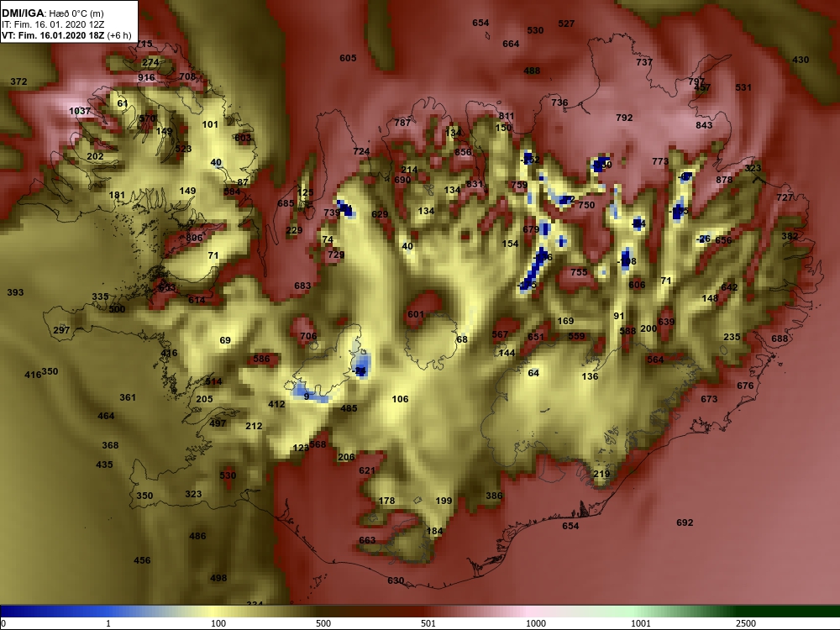
Task: Click the map value 527
Action: pos(565,24)
